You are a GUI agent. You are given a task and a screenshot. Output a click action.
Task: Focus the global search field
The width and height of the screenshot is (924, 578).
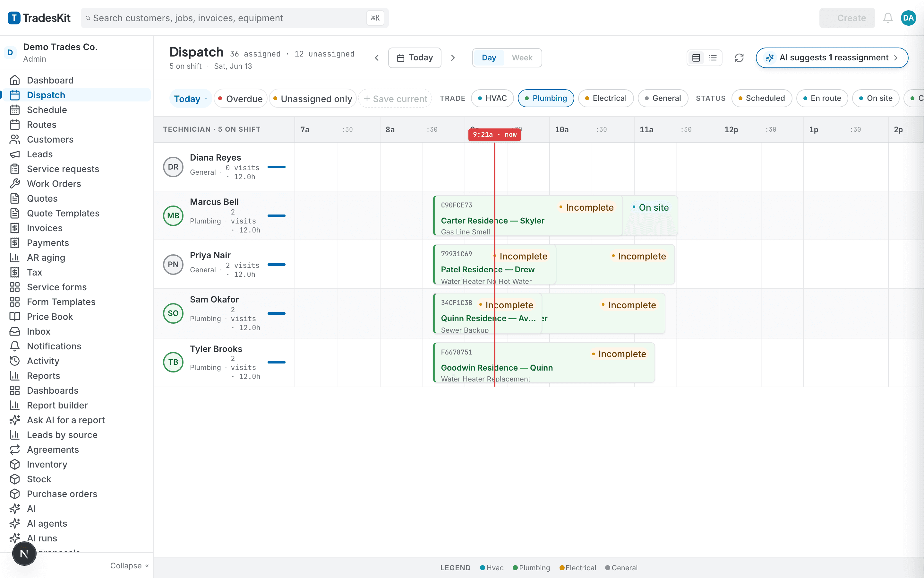coord(235,18)
